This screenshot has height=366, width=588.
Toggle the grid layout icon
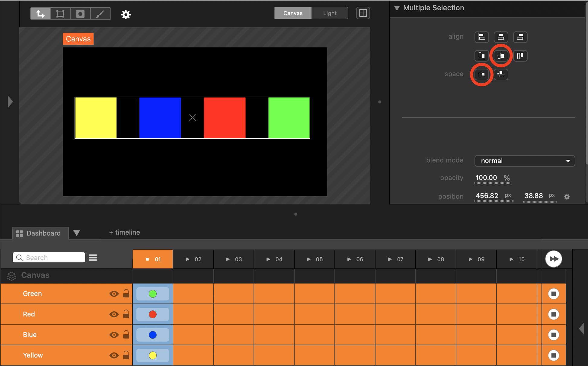click(x=363, y=13)
